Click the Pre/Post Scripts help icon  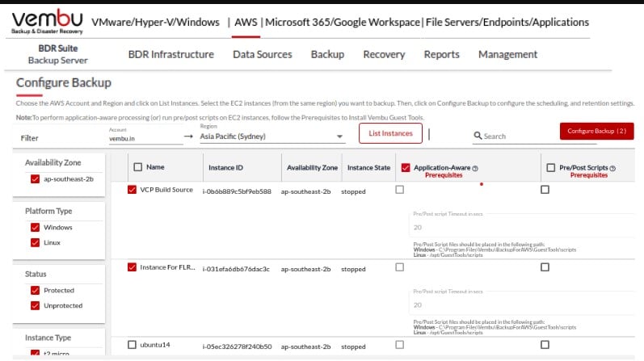click(612, 168)
